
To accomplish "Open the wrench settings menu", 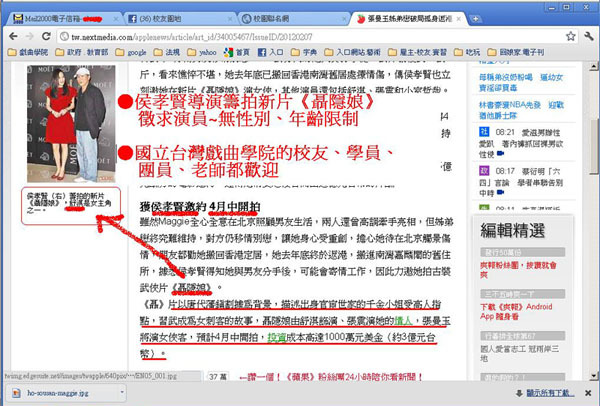I will (589, 36).
